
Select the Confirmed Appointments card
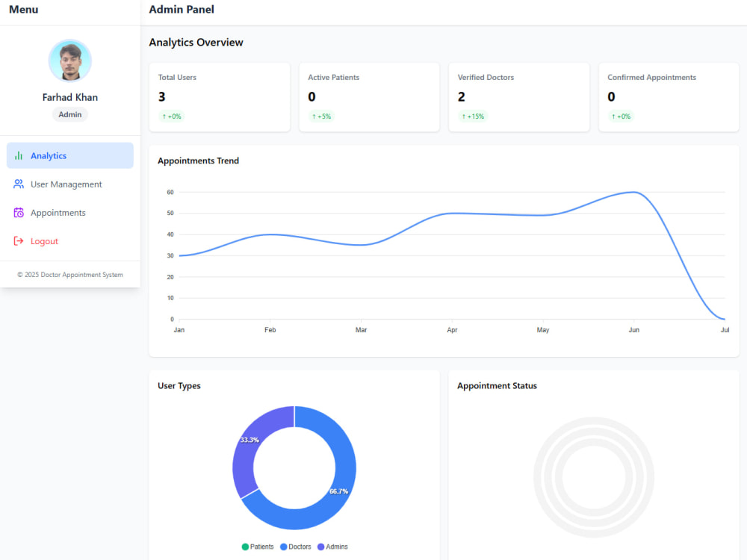[669, 97]
